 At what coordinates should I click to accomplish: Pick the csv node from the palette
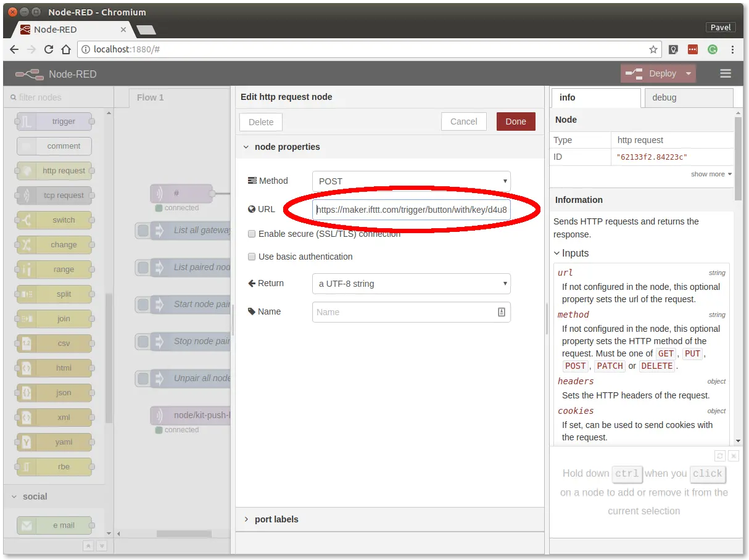(x=54, y=344)
